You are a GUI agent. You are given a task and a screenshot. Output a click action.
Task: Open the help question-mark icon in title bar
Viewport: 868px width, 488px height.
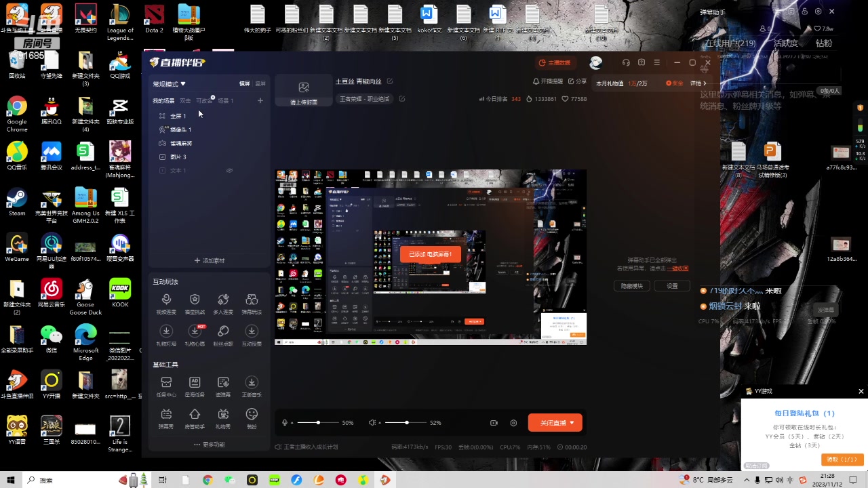pyautogui.click(x=642, y=62)
